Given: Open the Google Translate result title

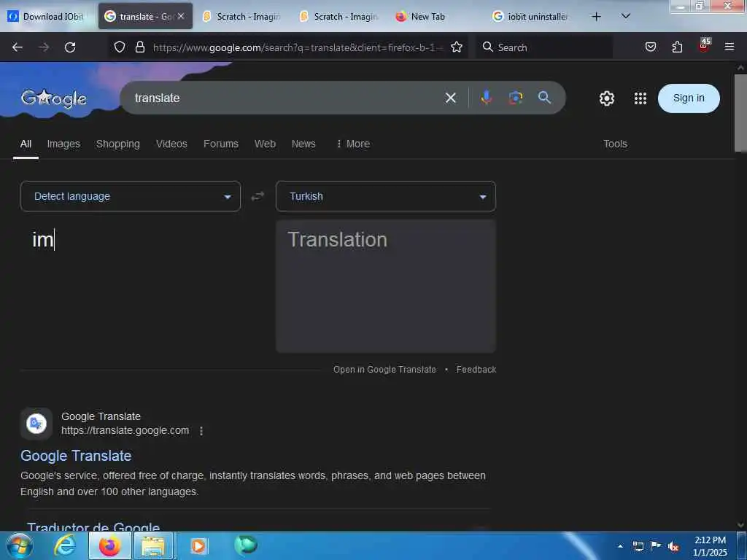Looking at the screenshot, I should pos(76,456).
